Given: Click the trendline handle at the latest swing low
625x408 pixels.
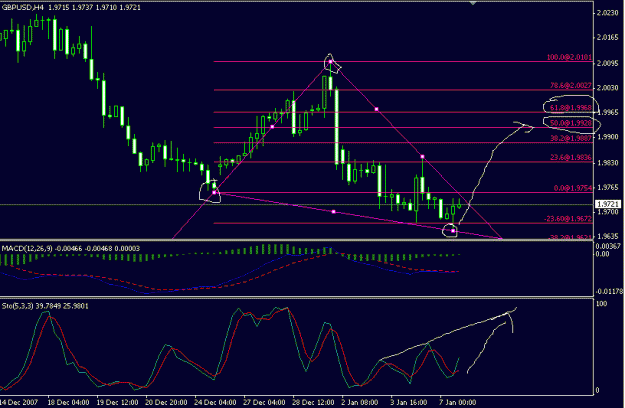Looking at the screenshot, I should click(x=453, y=231).
